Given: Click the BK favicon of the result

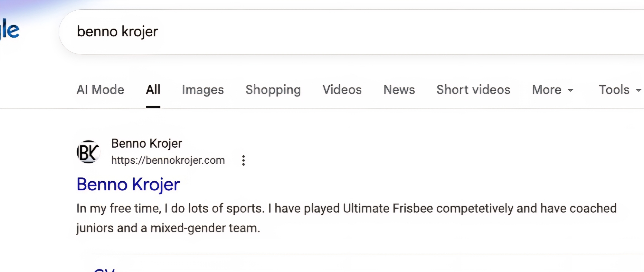Looking at the screenshot, I should pos(88,152).
